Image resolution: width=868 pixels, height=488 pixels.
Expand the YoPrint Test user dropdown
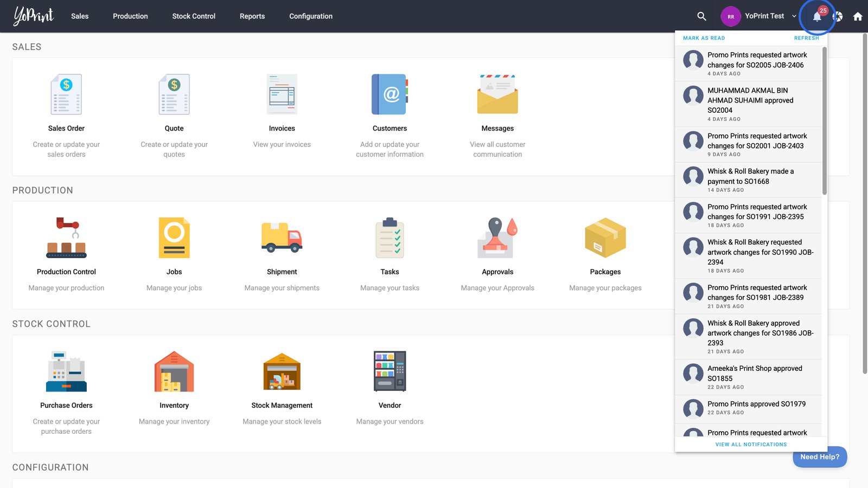[x=794, y=16]
